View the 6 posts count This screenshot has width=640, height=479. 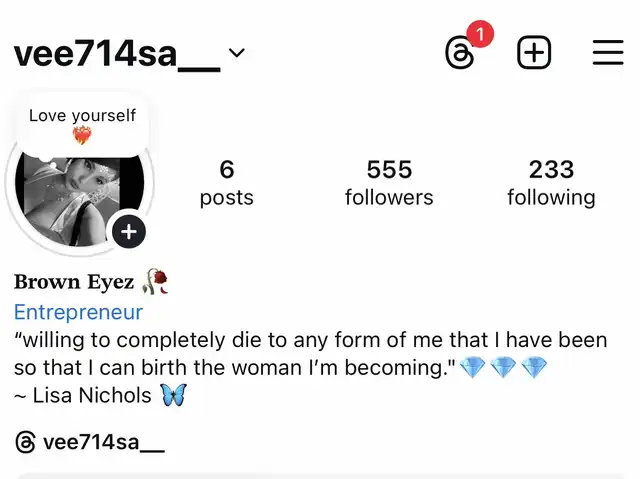click(x=227, y=183)
